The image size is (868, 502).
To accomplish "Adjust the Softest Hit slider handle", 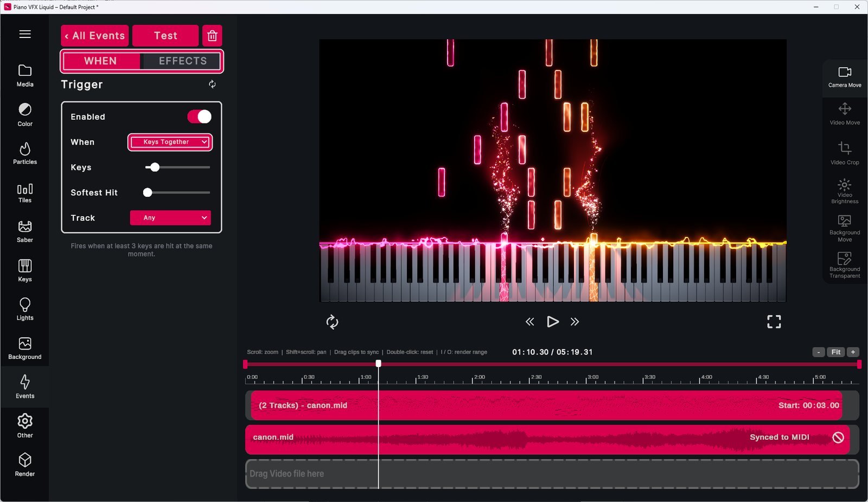I will pyautogui.click(x=148, y=192).
